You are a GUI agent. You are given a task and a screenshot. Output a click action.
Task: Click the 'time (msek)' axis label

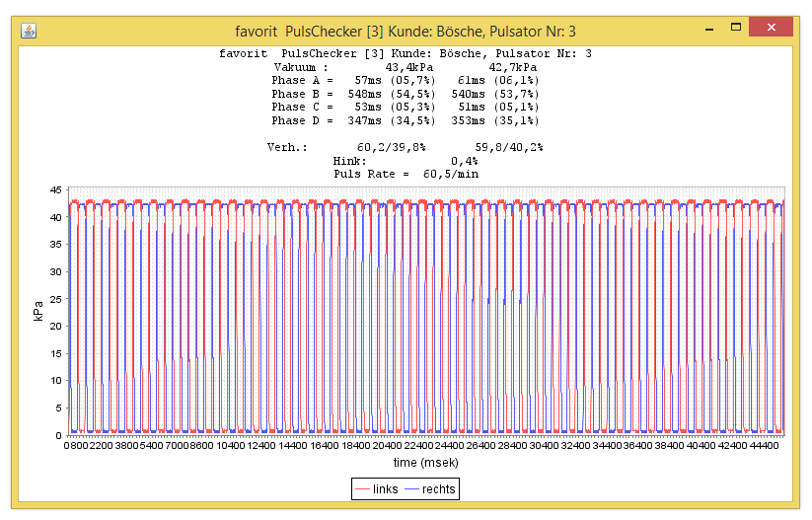point(425,463)
